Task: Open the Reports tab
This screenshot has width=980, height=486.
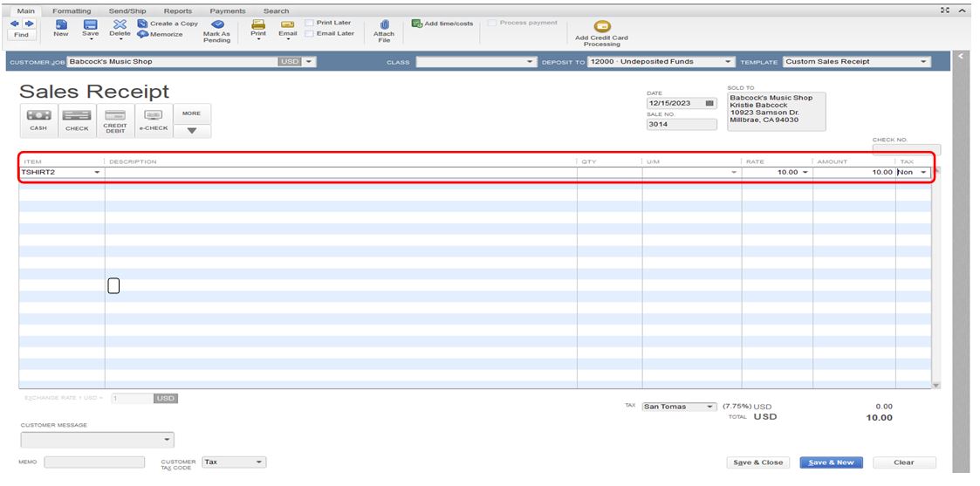Action: (178, 10)
